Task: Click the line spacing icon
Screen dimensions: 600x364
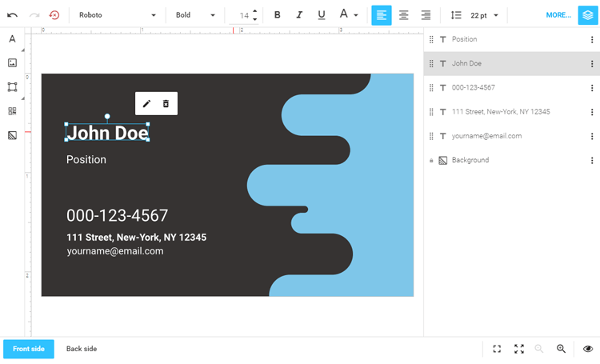Action: click(x=456, y=15)
